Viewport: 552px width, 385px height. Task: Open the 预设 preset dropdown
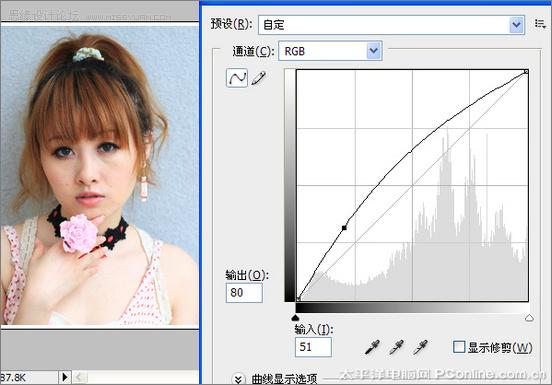click(391, 25)
